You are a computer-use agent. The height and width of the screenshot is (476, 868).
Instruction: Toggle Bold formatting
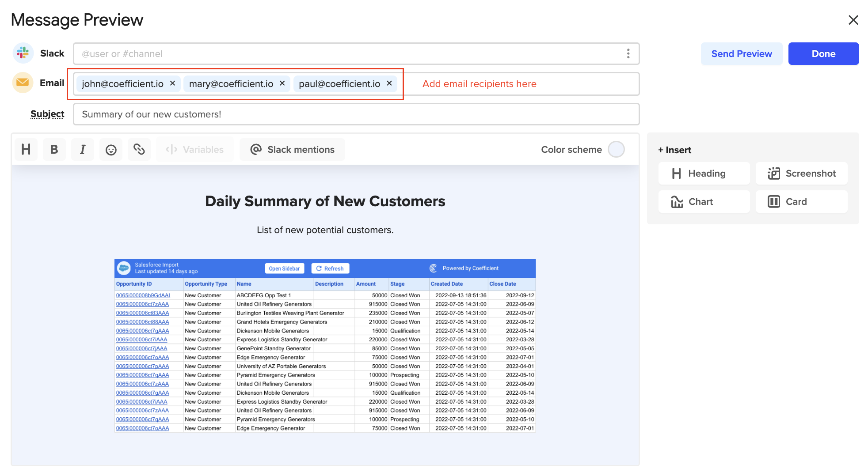[54, 150]
